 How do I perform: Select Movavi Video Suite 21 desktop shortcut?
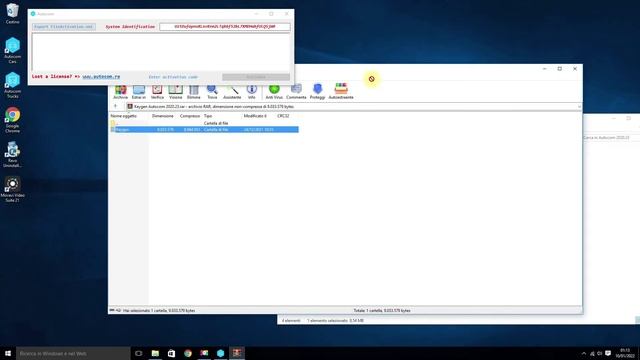click(12, 189)
